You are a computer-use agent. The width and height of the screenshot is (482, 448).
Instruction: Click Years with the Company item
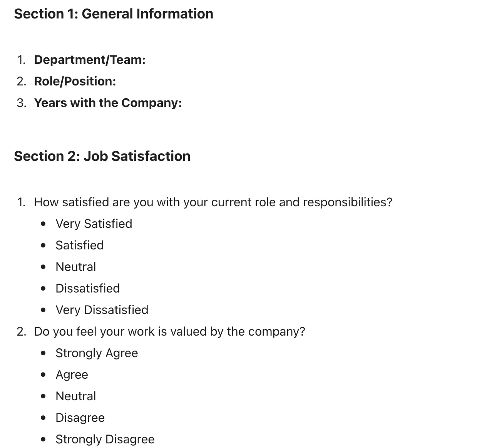click(108, 103)
